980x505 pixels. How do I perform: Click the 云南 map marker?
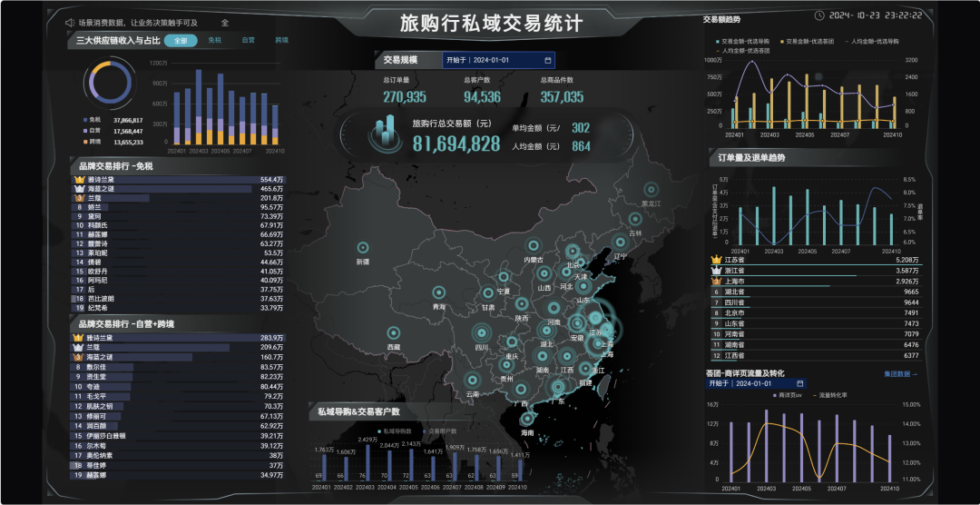(x=473, y=380)
